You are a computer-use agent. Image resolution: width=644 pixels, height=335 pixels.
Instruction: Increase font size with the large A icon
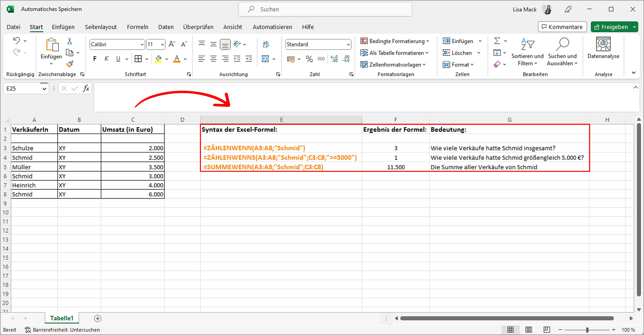(x=172, y=44)
